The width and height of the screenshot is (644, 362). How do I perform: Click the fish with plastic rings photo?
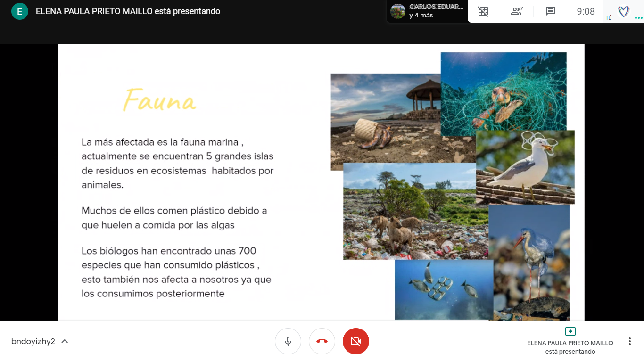click(444, 290)
